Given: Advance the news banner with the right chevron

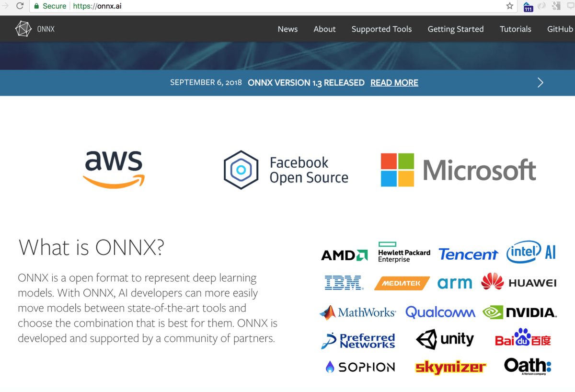Looking at the screenshot, I should click(x=540, y=82).
